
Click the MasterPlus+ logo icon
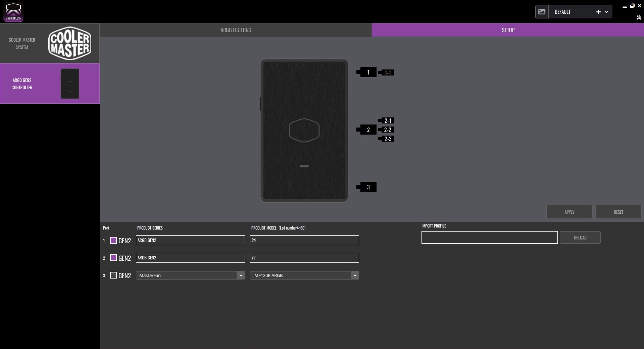pos(13,12)
